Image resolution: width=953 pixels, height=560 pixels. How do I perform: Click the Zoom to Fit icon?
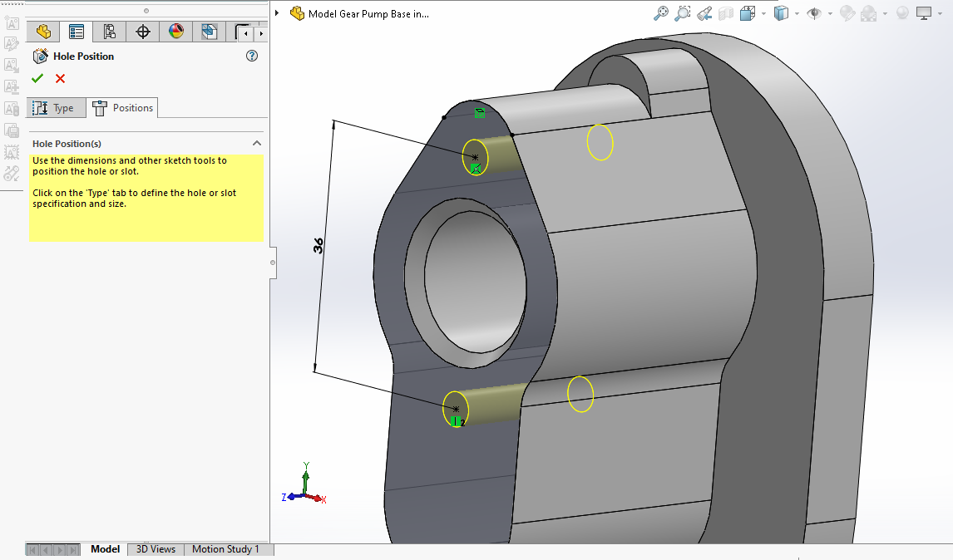661,13
